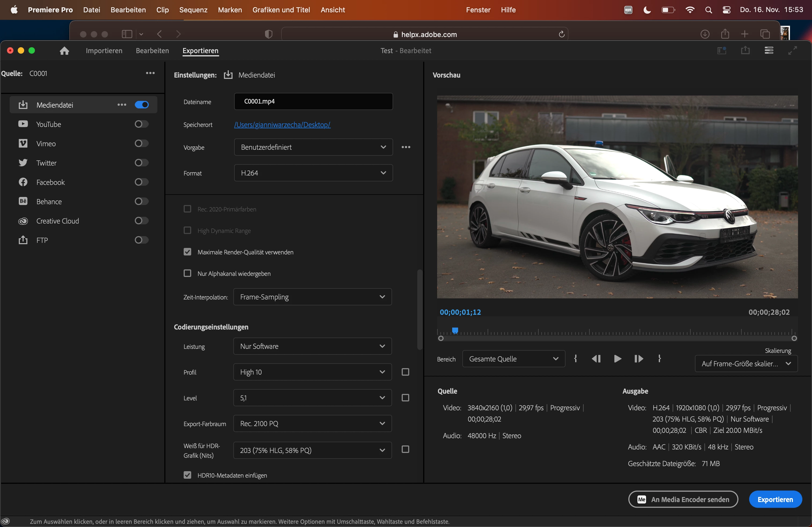Screen dimensions: 812x527
Task: Open the Sequenz menu
Action: (x=193, y=10)
